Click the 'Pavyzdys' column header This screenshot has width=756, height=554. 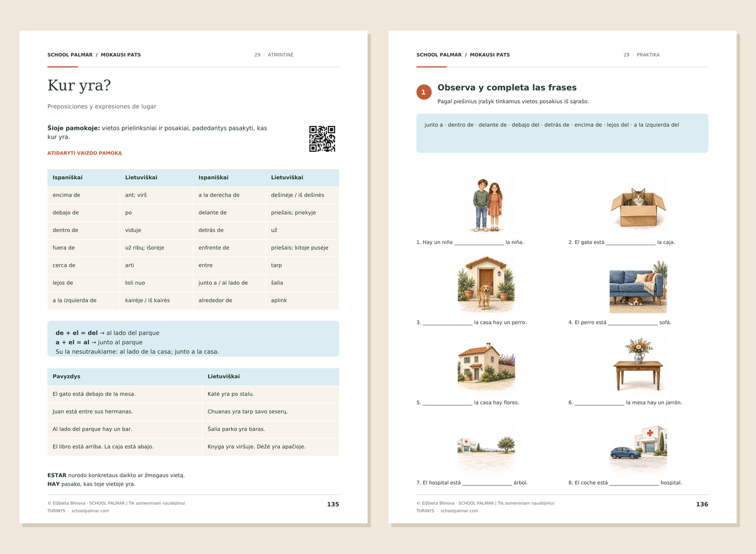tap(125, 377)
